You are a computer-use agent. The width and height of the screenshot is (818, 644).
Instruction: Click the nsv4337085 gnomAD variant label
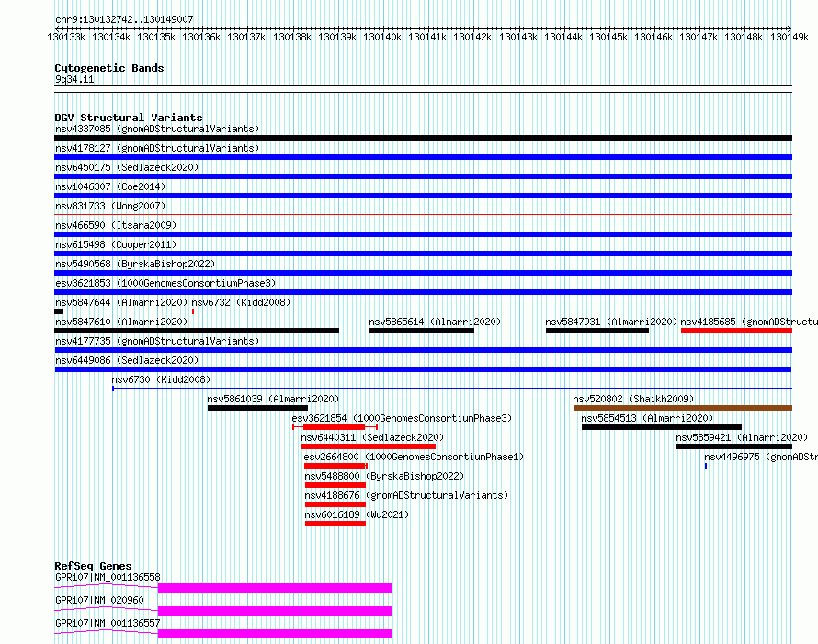(157, 129)
